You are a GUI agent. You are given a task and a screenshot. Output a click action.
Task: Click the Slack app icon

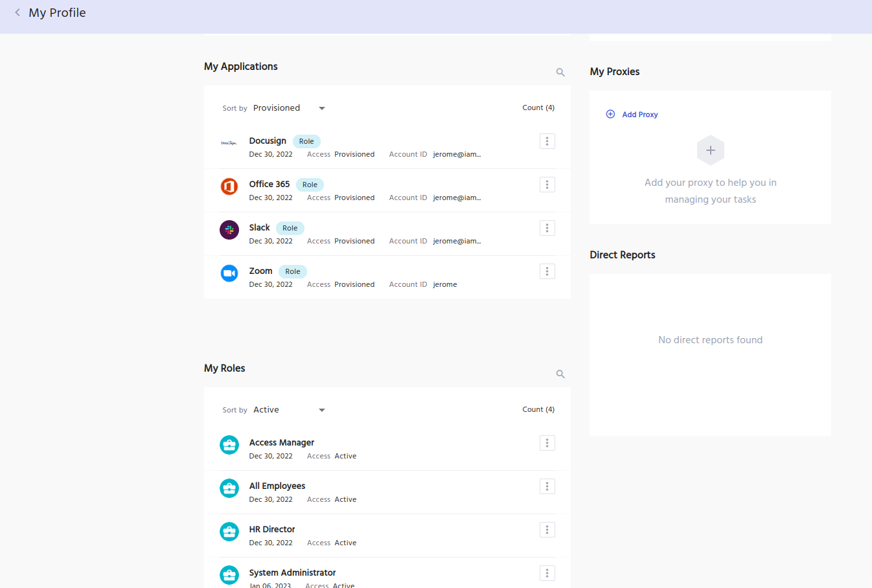point(229,230)
